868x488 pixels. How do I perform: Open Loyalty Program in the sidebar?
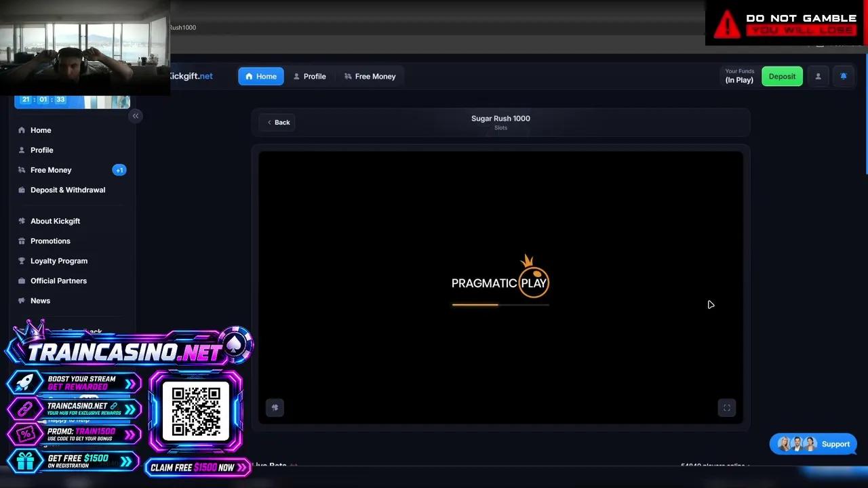click(x=72, y=261)
